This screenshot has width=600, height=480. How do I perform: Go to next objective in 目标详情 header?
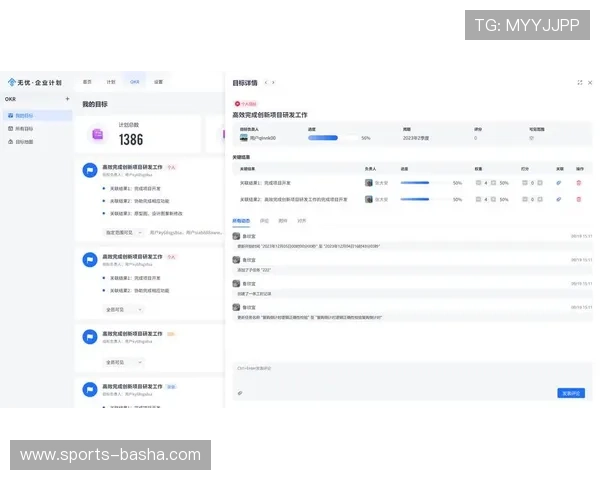click(x=273, y=82)
